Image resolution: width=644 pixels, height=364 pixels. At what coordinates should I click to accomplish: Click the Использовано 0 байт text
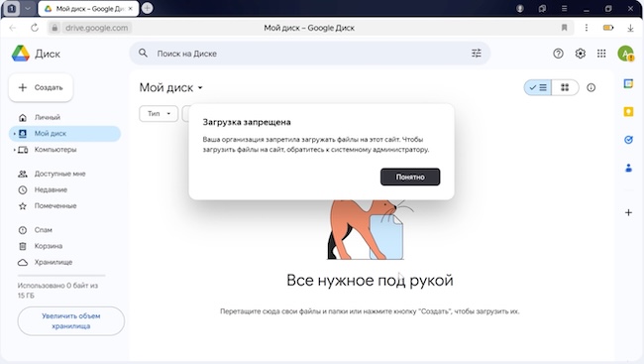click(57, 291)
